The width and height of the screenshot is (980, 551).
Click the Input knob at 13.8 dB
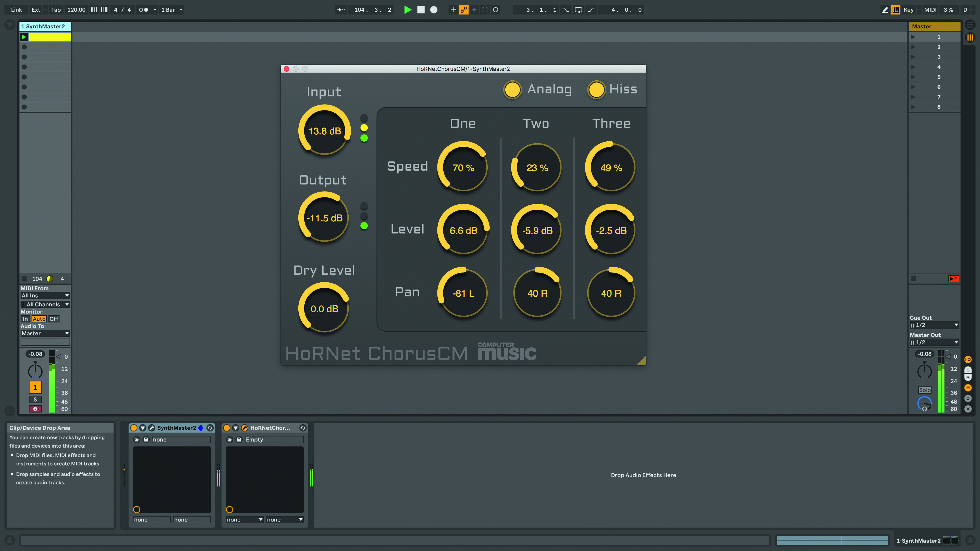click(x=324, y=130)
